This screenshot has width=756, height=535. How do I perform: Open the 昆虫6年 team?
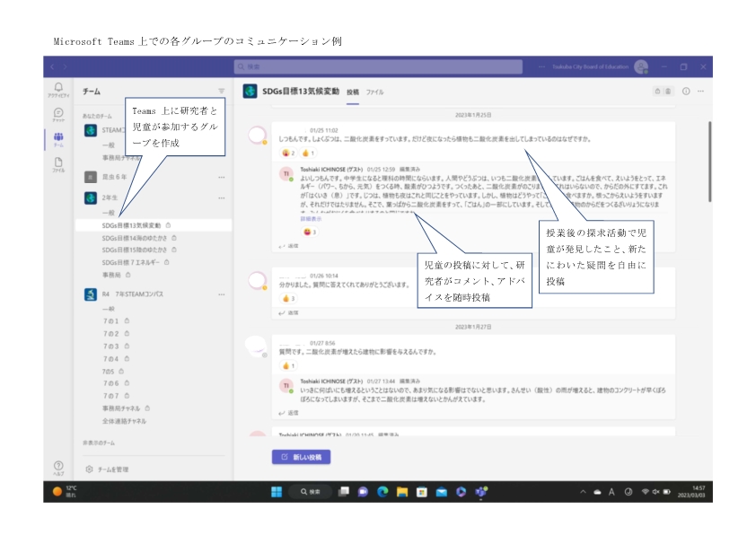coord(114,177)
